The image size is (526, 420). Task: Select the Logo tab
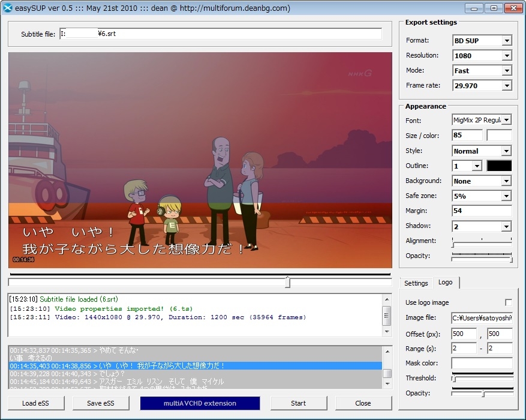tap(445, 283)
